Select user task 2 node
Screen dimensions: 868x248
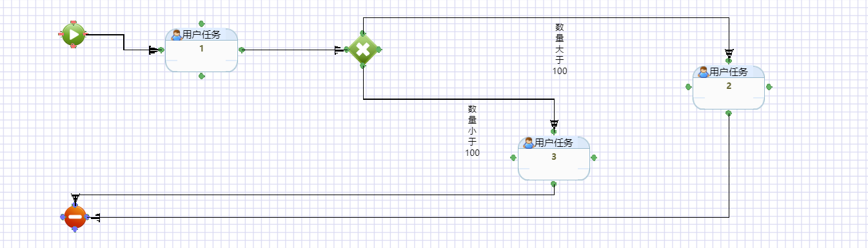(x=728, y=87)
